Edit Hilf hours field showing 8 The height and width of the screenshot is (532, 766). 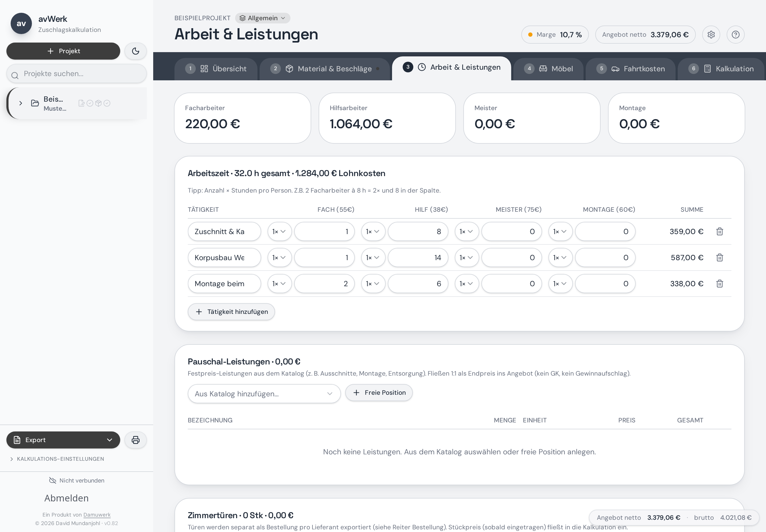pyautogui.click(x=418, y=231)
